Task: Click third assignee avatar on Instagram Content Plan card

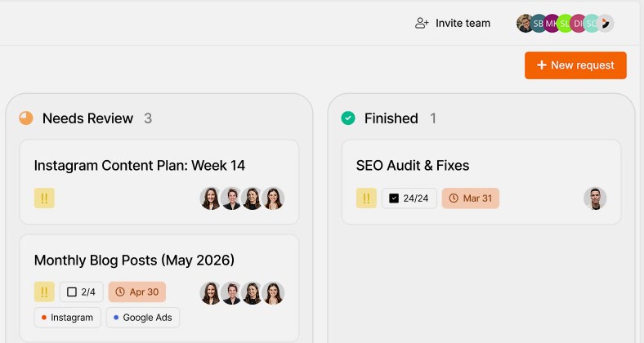Action: (253, 198)
